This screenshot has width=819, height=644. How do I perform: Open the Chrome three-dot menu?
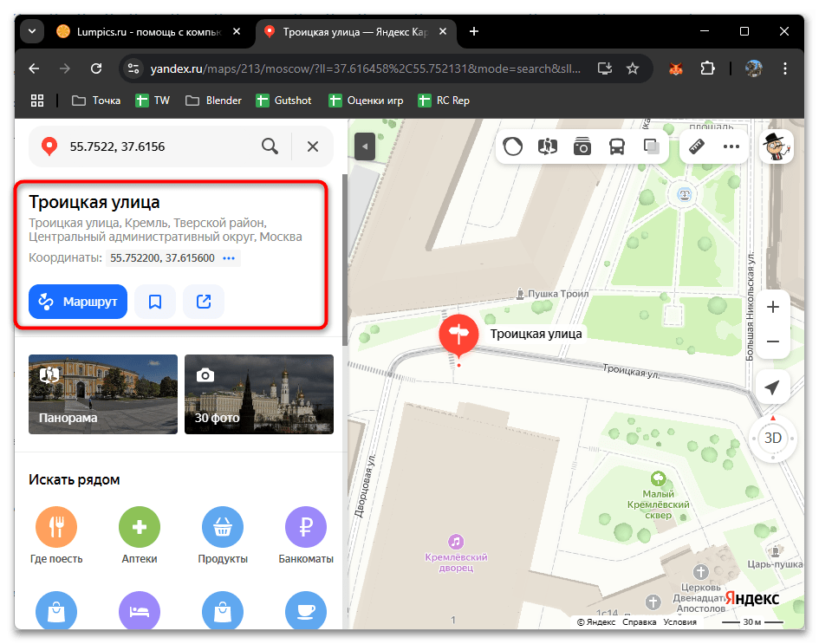pos(784,68)
